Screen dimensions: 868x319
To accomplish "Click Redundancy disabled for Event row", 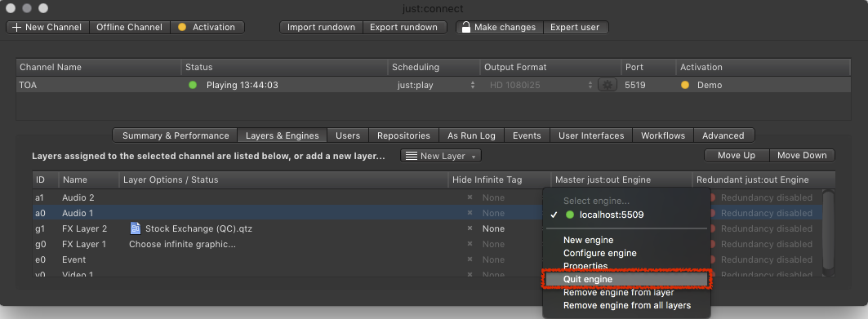I will (x=766, y=259).
